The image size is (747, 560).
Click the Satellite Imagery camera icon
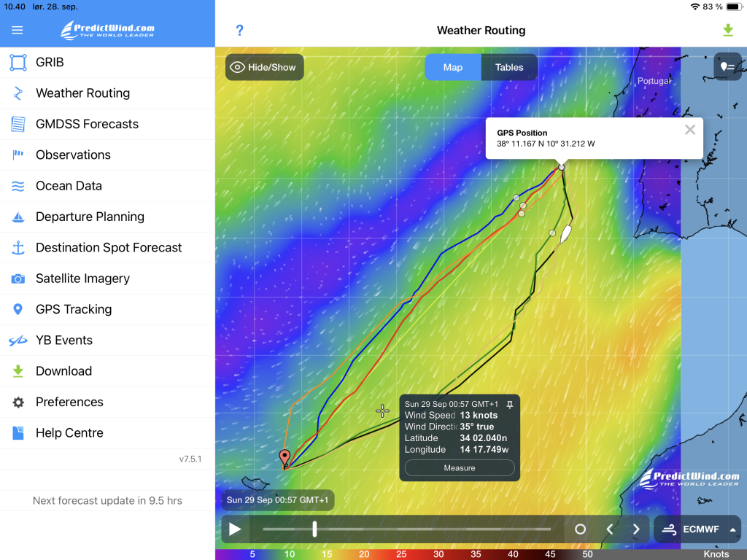pos(18,279)
